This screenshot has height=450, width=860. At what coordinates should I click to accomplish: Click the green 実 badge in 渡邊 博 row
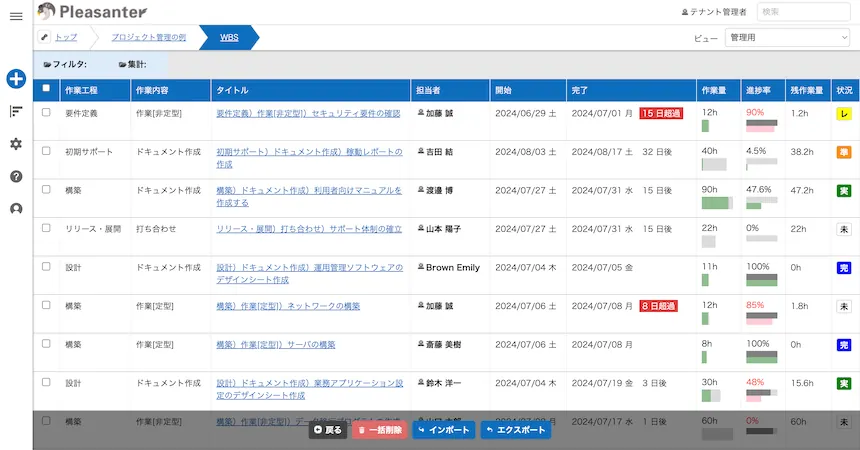[x=844, y=190]
